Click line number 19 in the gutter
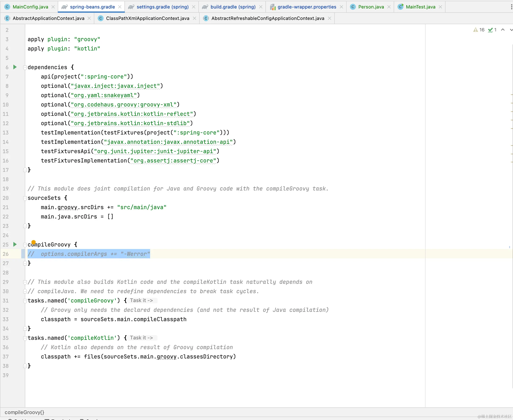Image resolution: width=513 pixels, height=420 pixels. point(6,189)
